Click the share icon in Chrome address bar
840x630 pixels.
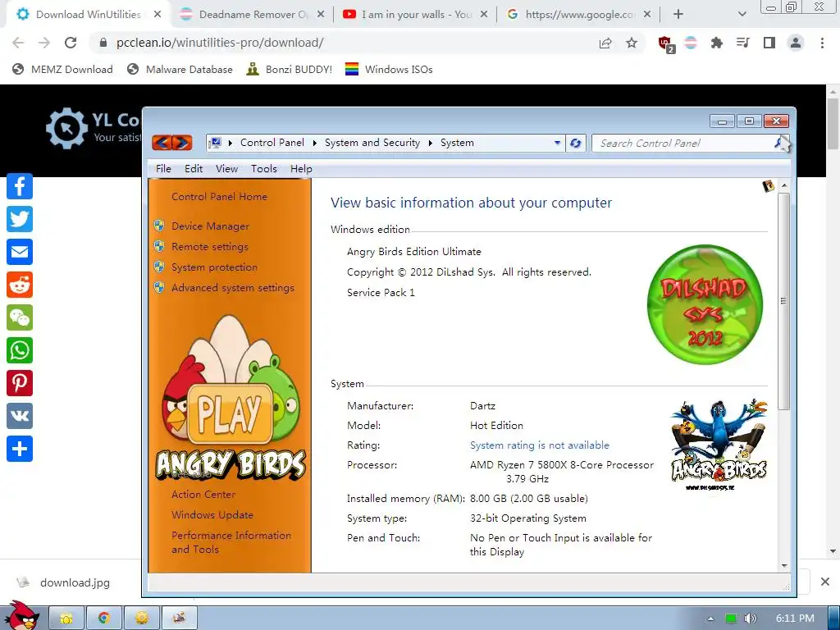(605, 43)
